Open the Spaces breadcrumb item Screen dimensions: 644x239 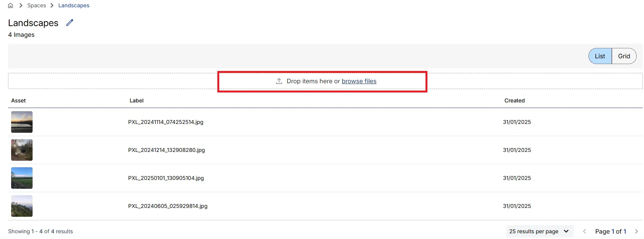point(36,5)
